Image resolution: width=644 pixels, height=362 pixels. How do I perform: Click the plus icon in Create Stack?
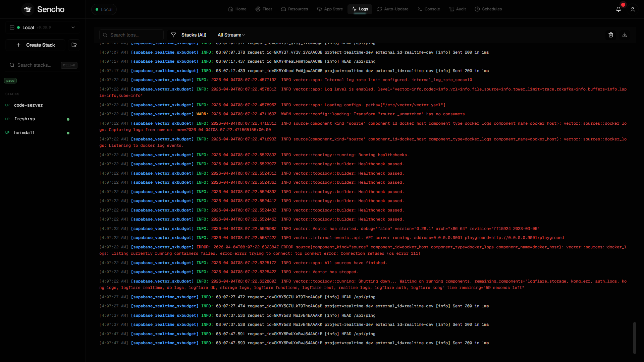[x=18, y=45]
